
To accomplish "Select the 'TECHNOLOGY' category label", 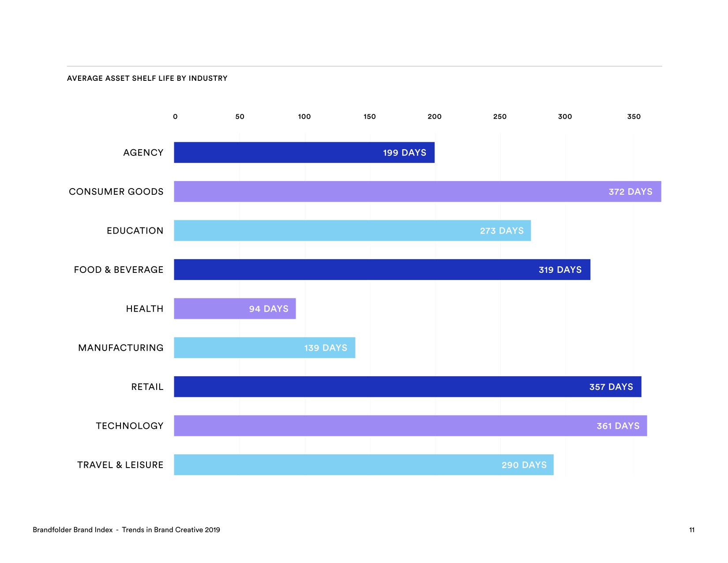I will point(130,426).
